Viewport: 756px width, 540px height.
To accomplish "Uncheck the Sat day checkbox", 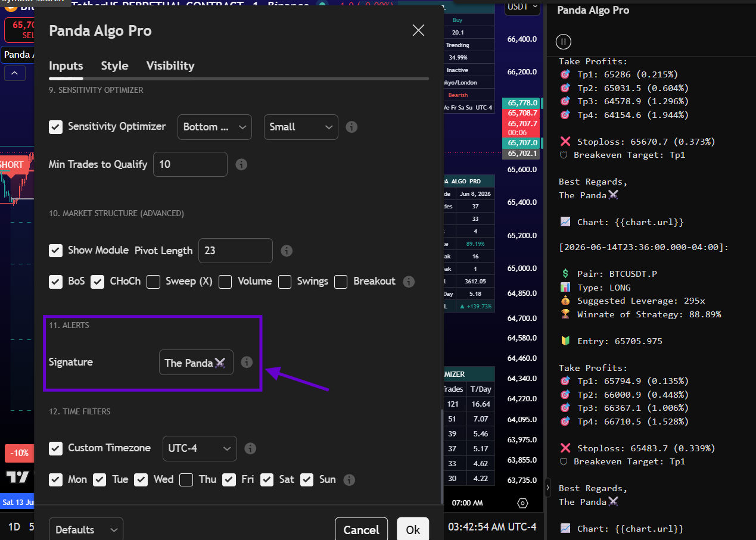I will coord(267,479).
